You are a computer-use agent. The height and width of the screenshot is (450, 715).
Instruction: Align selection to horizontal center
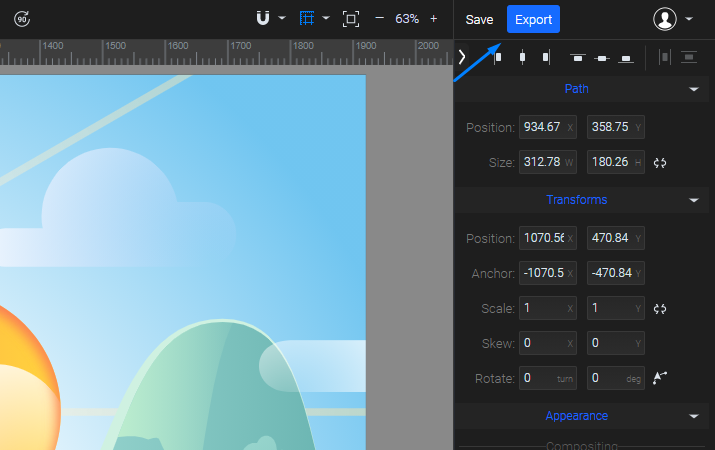(521, 57)
